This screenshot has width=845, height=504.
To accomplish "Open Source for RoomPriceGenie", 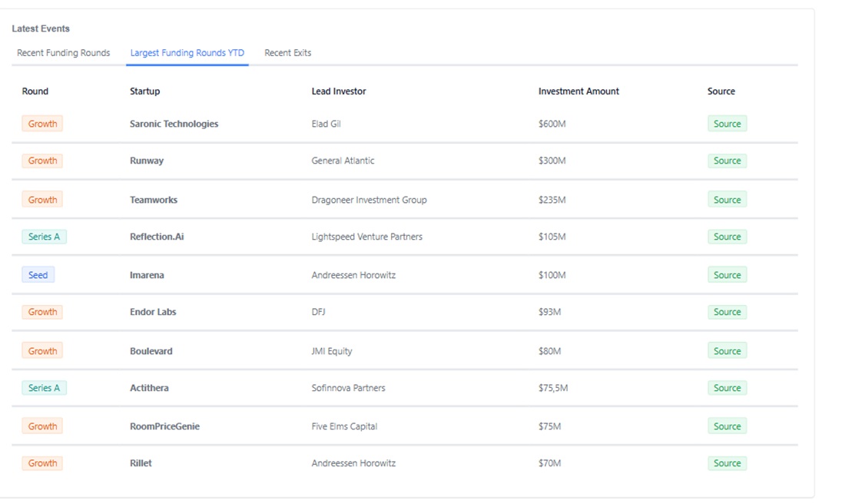I will [727, 426].
